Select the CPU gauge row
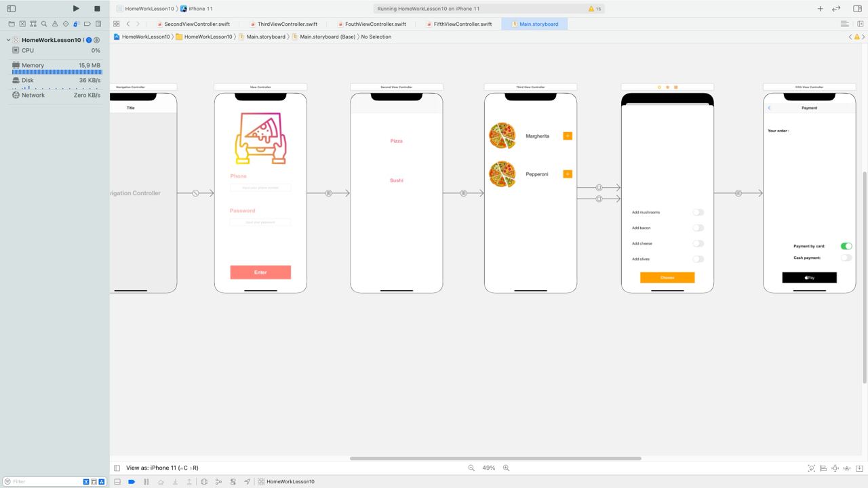This screenshot has width=868, height=488. [x=56, y=50]
